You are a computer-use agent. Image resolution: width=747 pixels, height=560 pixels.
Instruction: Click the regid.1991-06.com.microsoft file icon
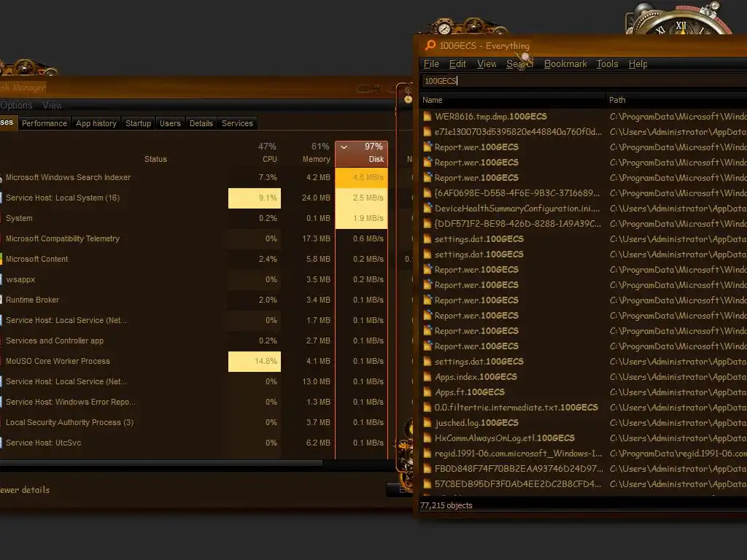point(427,454)
